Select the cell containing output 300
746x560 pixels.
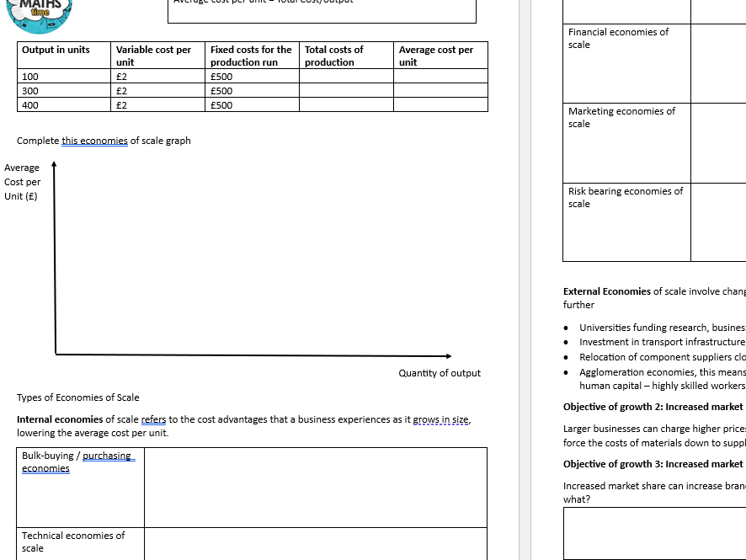pos(64,90)
